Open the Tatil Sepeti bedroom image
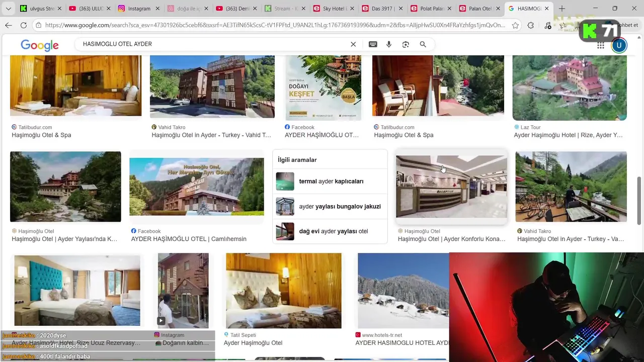The height and width of the screenshot is (362, 644). coord(284,291)
